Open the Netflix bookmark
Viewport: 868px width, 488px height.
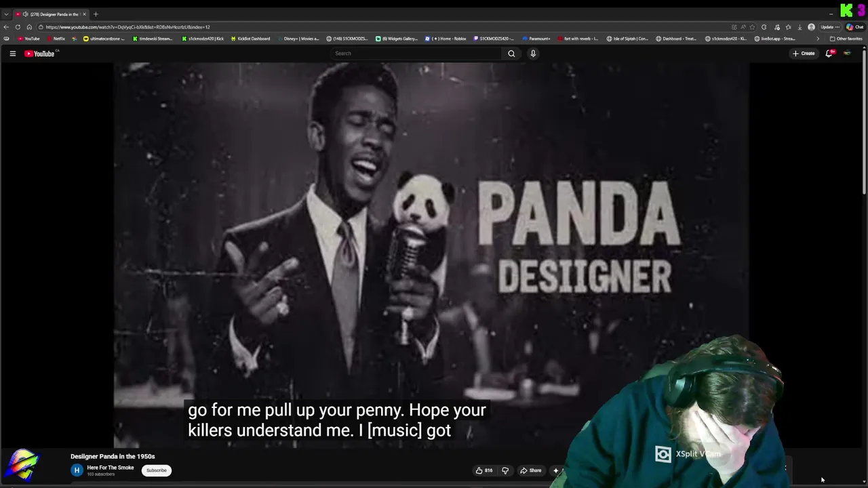pyautogui.click(x=56, y=39)
